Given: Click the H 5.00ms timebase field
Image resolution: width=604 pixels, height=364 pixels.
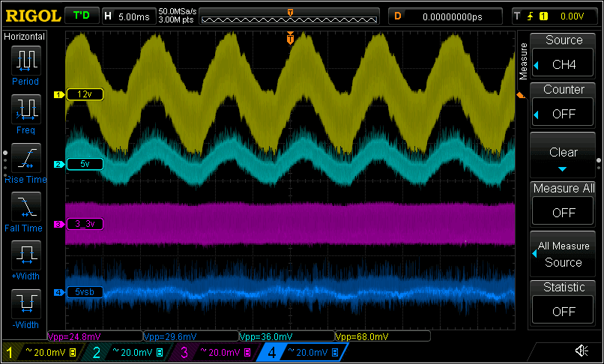Looking at the screenshot, I should pos(128,16).
